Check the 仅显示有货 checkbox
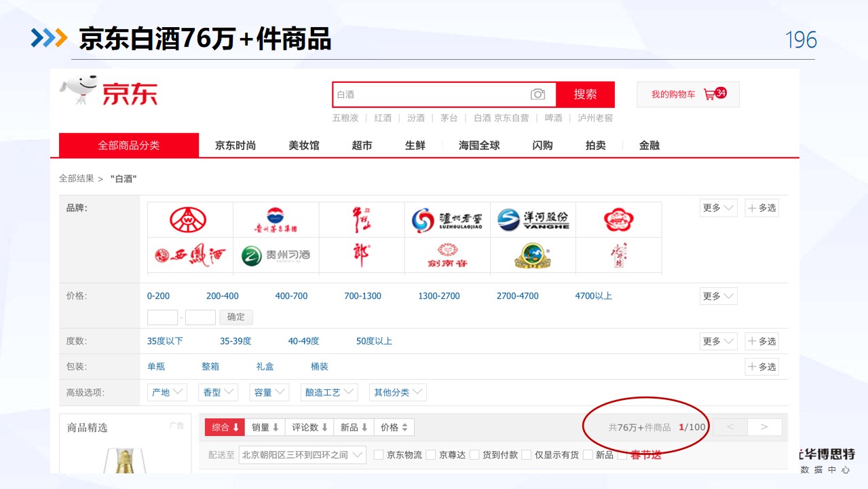 click(527, 455)
